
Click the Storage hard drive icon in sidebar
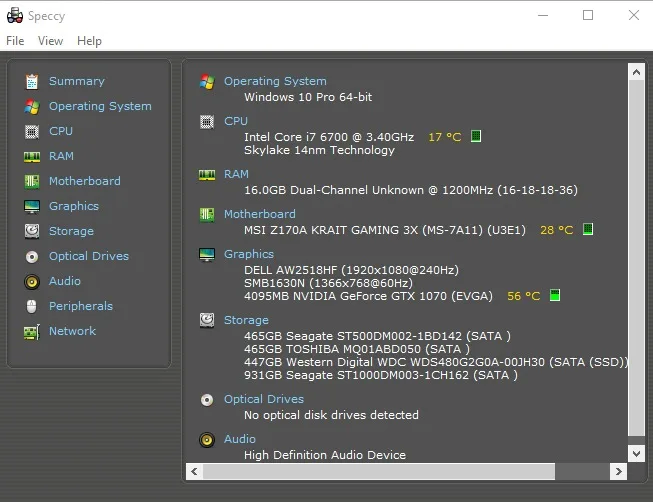[x=32, y=231]
